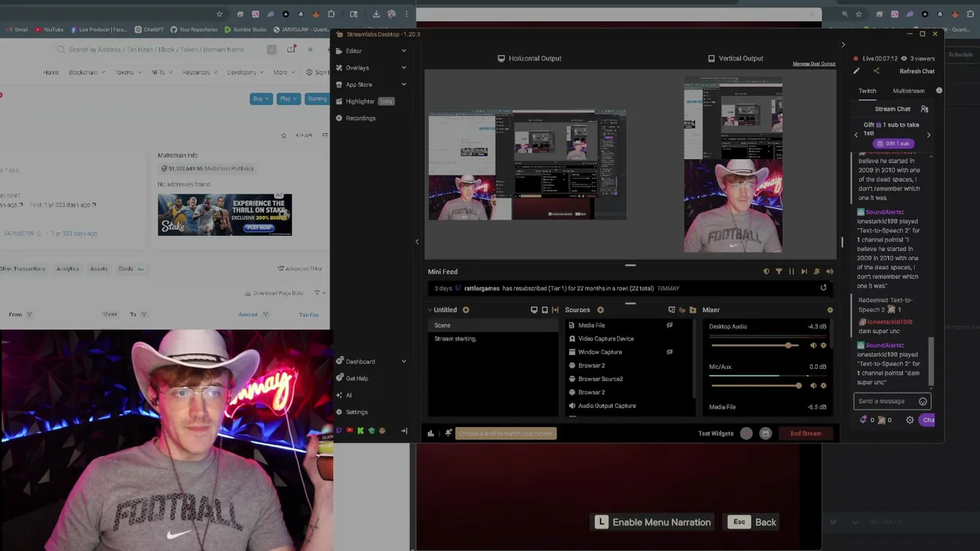Switch to the Twitch chat tab
Screen dimensions: 980x551
tap(867, 90)
